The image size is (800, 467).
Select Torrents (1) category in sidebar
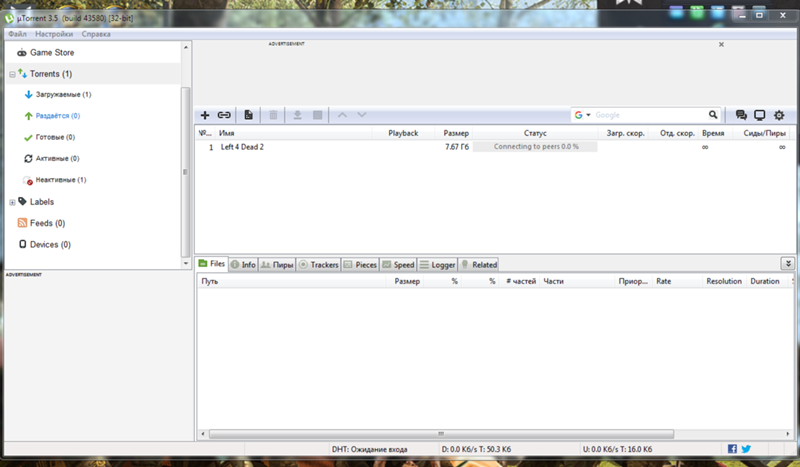coord(51,74)
